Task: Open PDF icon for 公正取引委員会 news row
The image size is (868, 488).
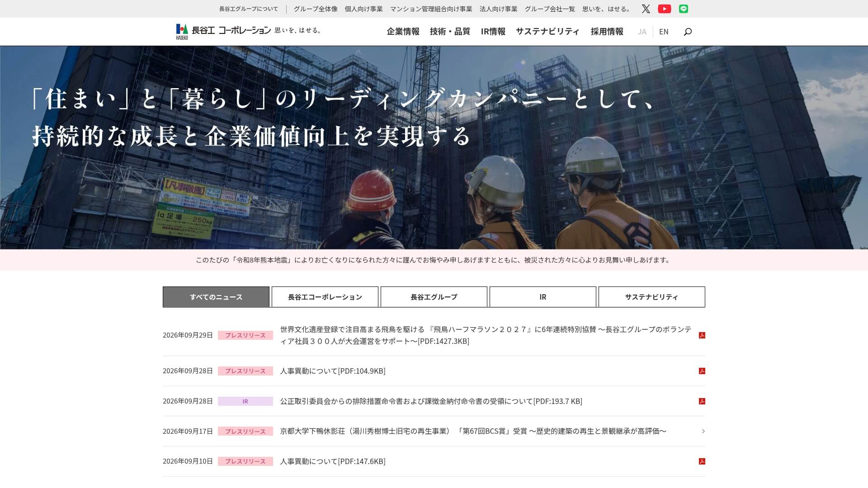Action: (702, 401)
